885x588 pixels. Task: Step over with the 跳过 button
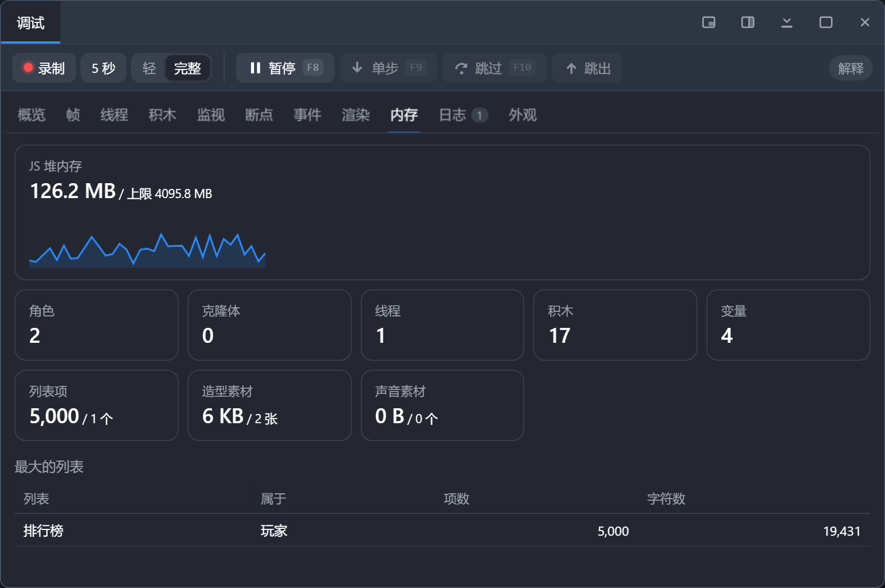494,68
